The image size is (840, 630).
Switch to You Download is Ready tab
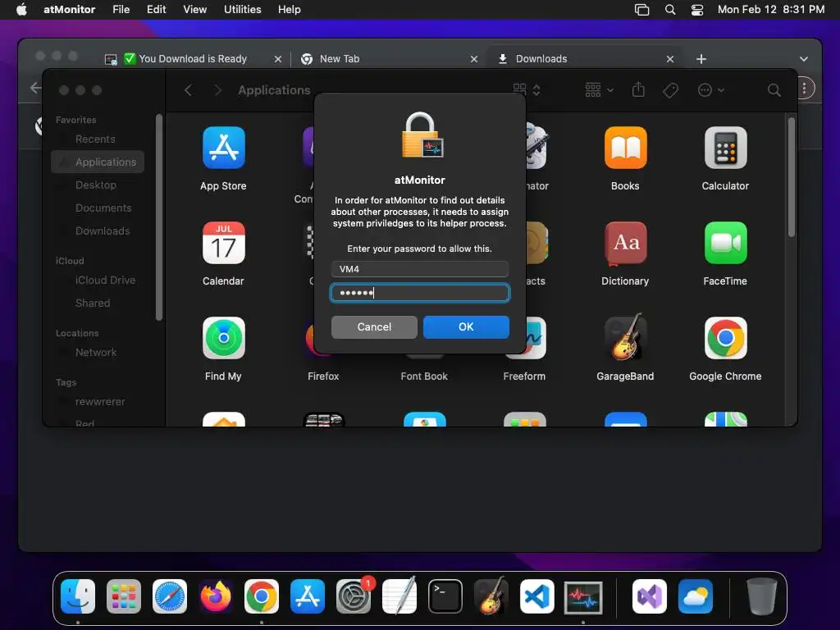[x=193, y=59]
